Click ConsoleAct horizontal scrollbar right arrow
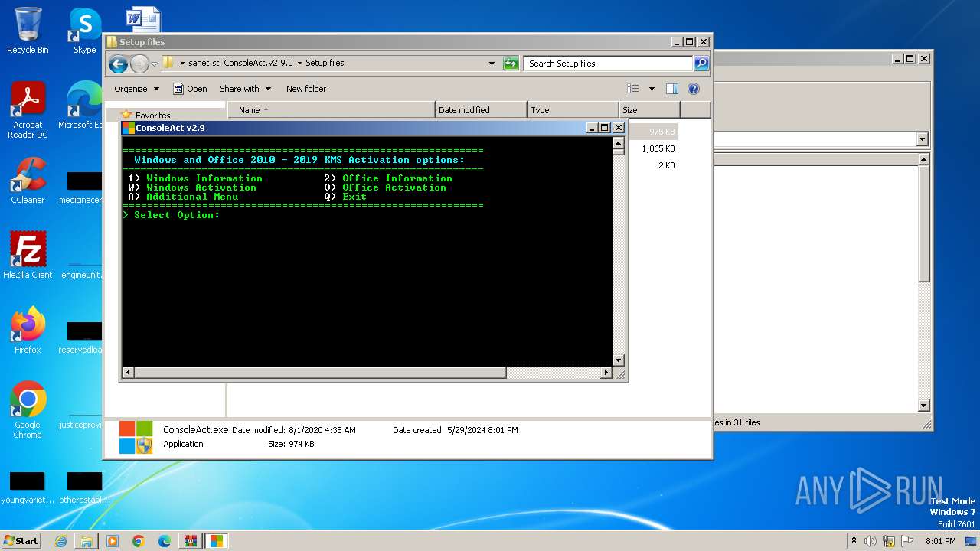The height and width of the screenshot is (551, 980). 606,373
